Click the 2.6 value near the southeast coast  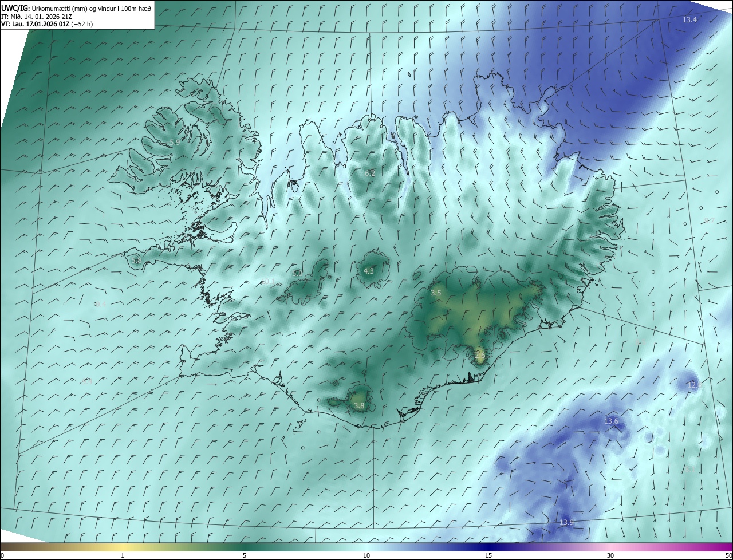480,355
